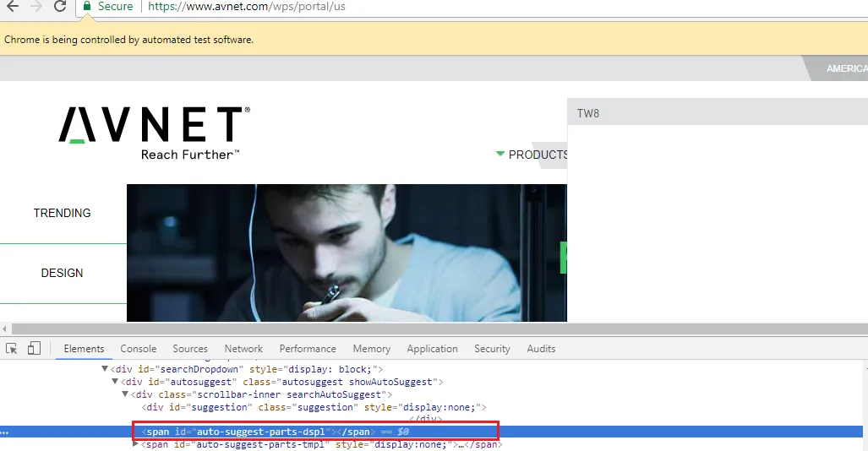Click the green secure padlock icon
This screenshot has height=451, width=868.
(x=87, y=6)
